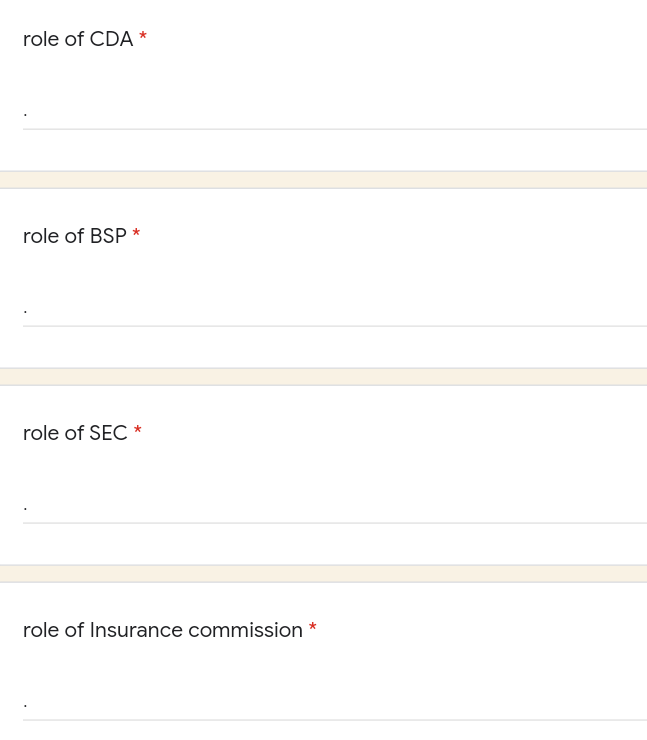The image size is (647, 740).
Task: Click the red asterisk beside role of CDA
Action: click(143, 36)
